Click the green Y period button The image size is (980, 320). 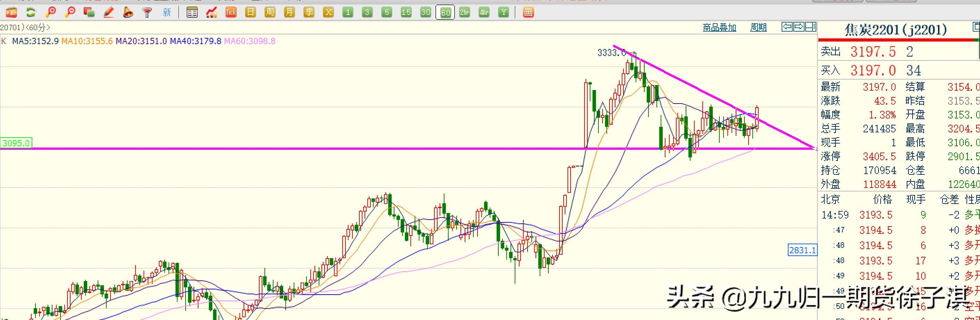[504, 13]
